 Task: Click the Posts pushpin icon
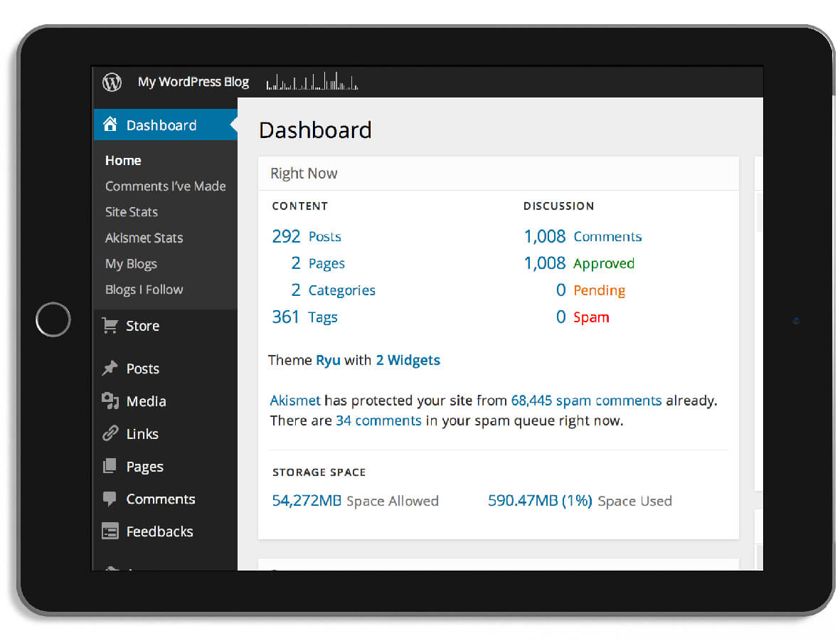point(110,369)
